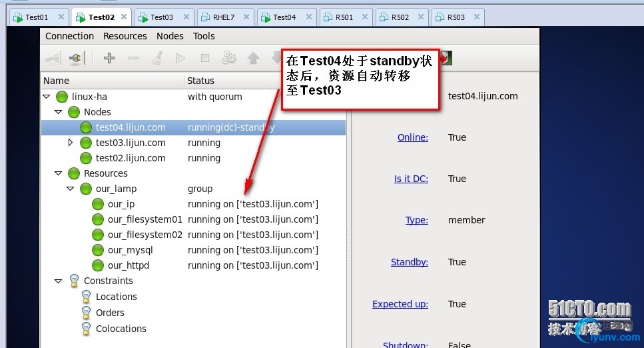Screen dimensions: 644x348
Task: Click the green circle beside Nodes
Action: pyautogui.click(x=74, y=112)
